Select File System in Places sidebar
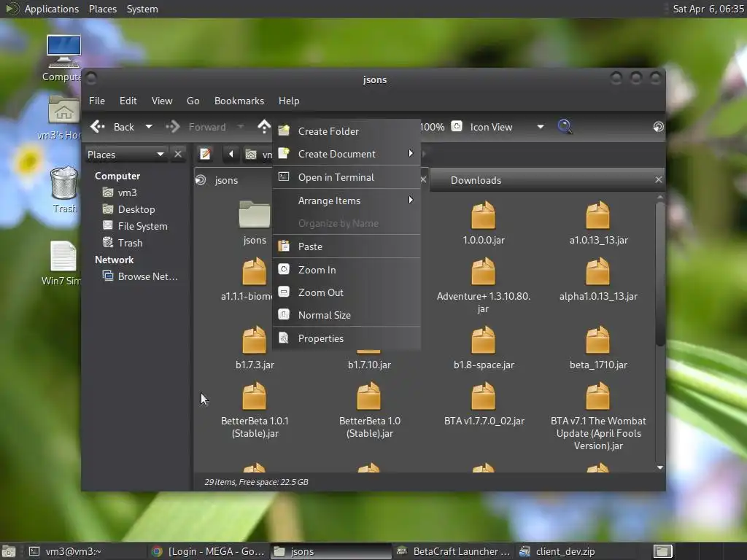This screenshot has width=747, height=560. (142, 226)
